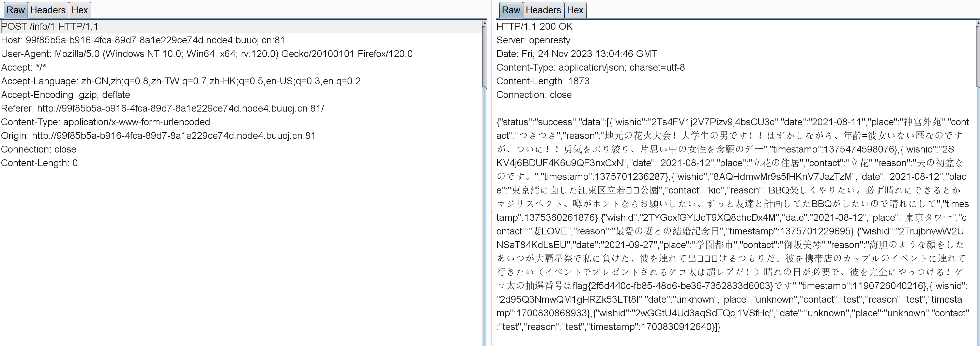
Task: Click the 'Content-Type: application/json' response header
Action: [x=591, y=68]
